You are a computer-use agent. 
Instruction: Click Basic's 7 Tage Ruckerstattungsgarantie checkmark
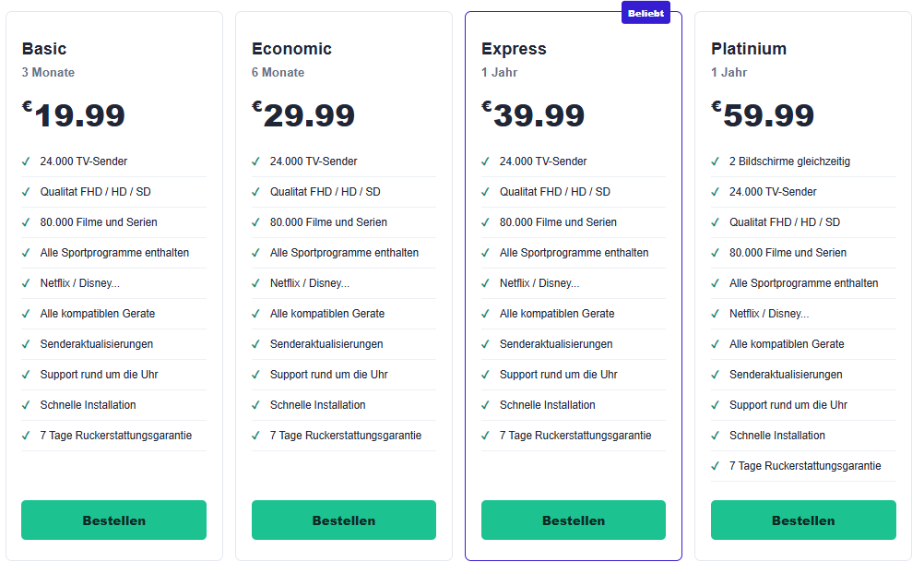26,436
